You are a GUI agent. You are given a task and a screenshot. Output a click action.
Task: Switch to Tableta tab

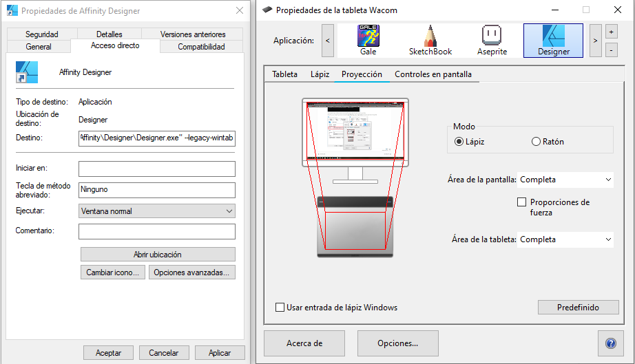pos(284,74)
